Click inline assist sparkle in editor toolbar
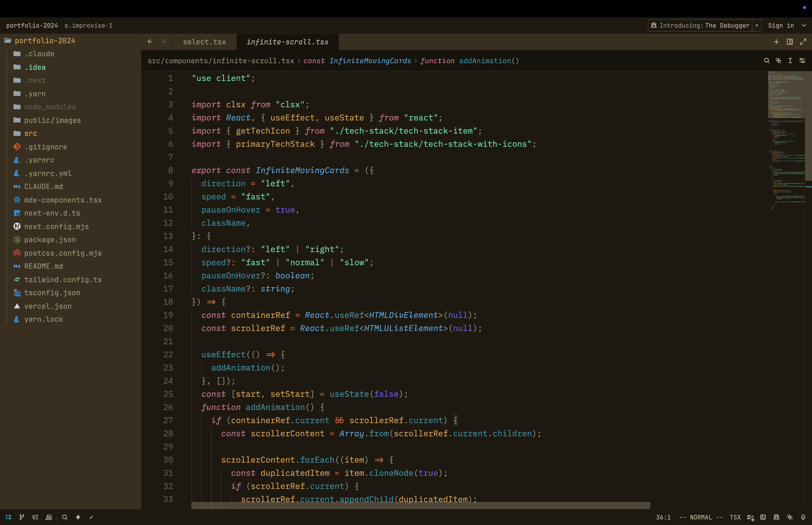Screen dimensions: 812x525 click(x=779, y=61)
